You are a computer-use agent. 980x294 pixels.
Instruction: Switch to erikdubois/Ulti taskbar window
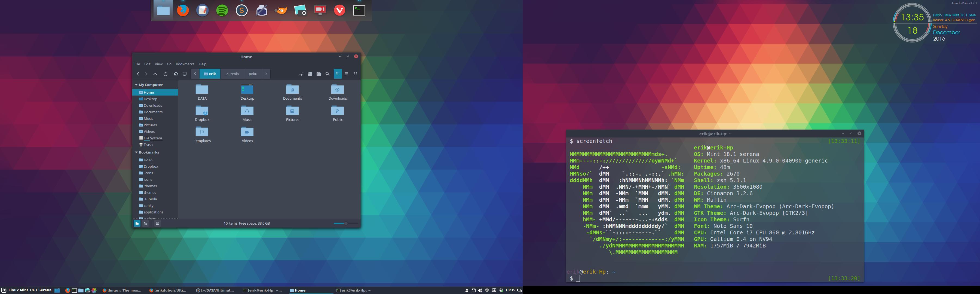168,290
